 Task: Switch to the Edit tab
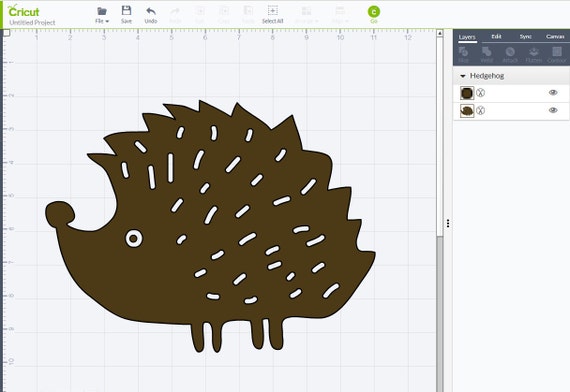496,36
